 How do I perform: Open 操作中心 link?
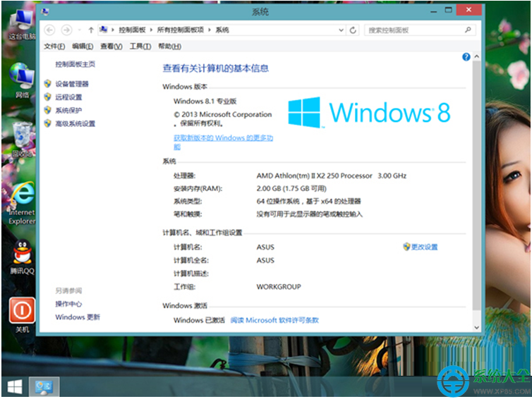click(68, 304)
